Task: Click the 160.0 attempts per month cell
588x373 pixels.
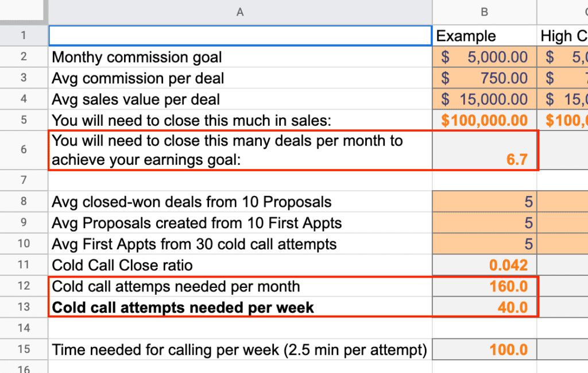Action: (485, 286)
